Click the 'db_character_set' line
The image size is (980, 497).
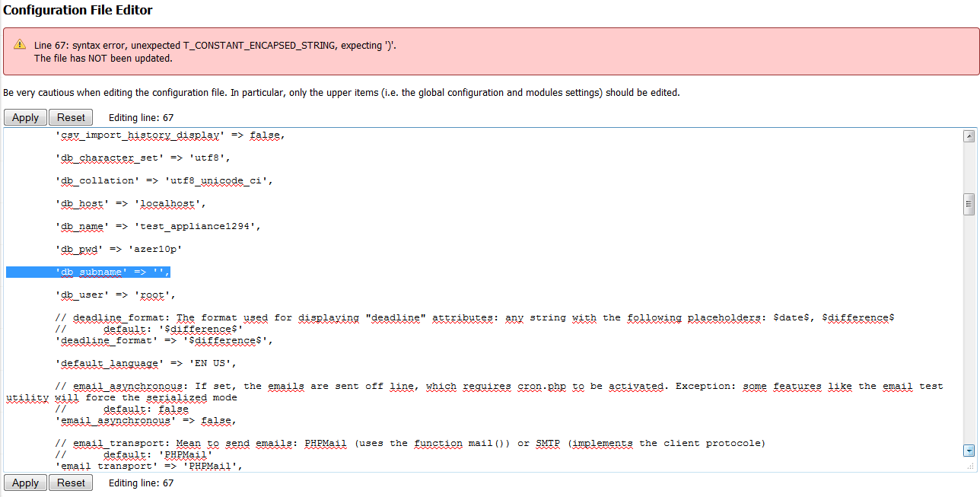(142, 158)
